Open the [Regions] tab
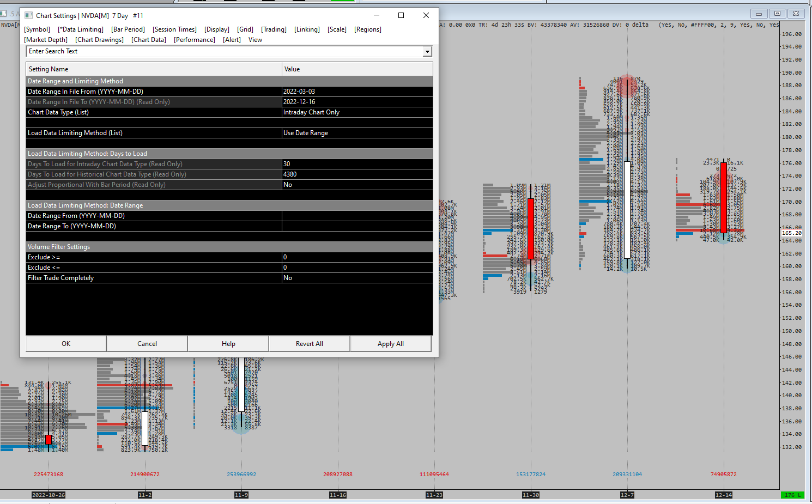Screen dimensions: 812x504 click(368, 29)
